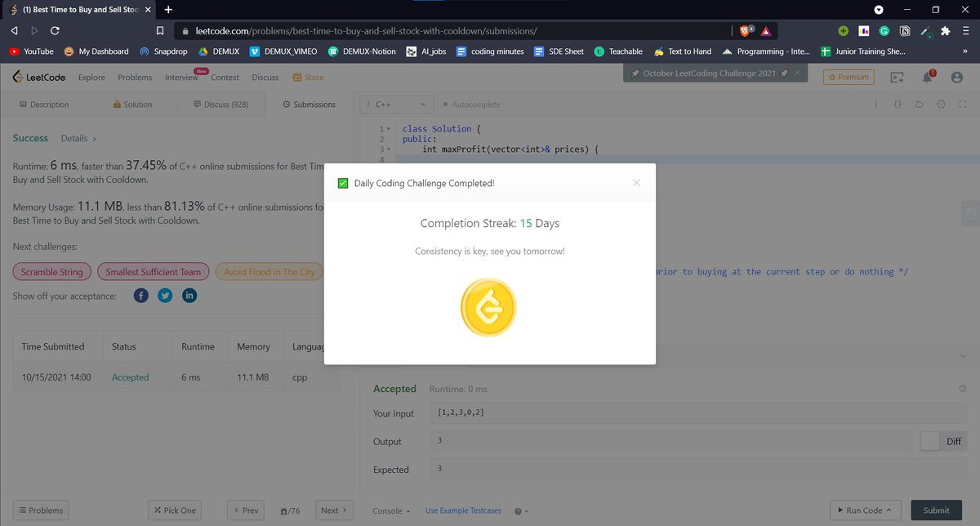Open the Scramble String challenge
The height and width of the screenshot is (526, 980).
(x=51, y=272)
